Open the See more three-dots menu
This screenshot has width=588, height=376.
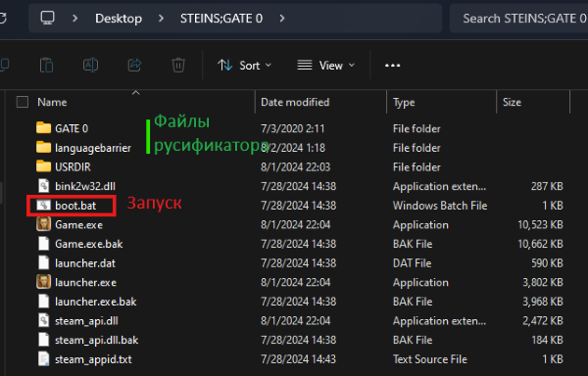(x=392, y=66)
